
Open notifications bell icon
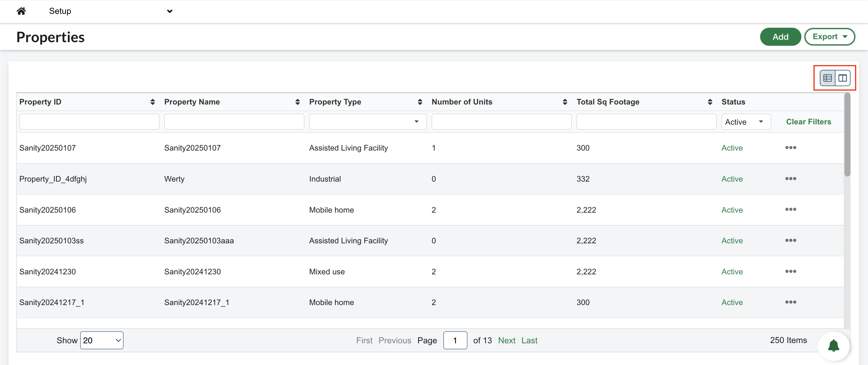[834, 345]
